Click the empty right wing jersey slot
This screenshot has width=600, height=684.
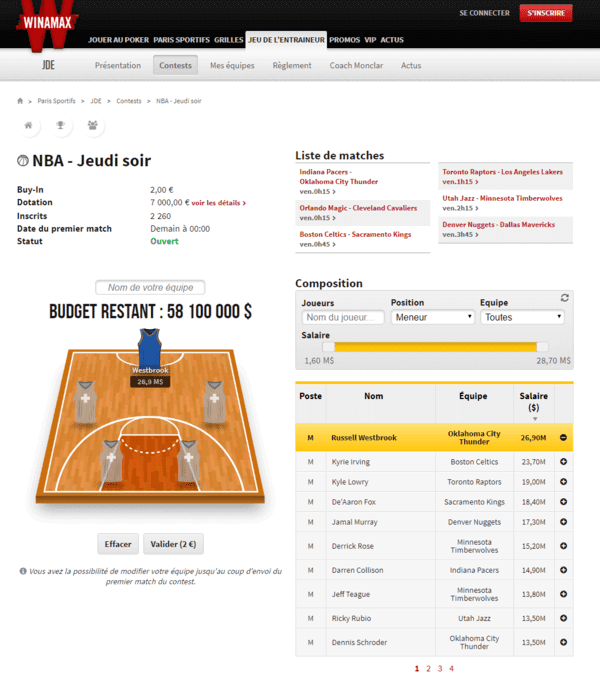click(214, 402)
